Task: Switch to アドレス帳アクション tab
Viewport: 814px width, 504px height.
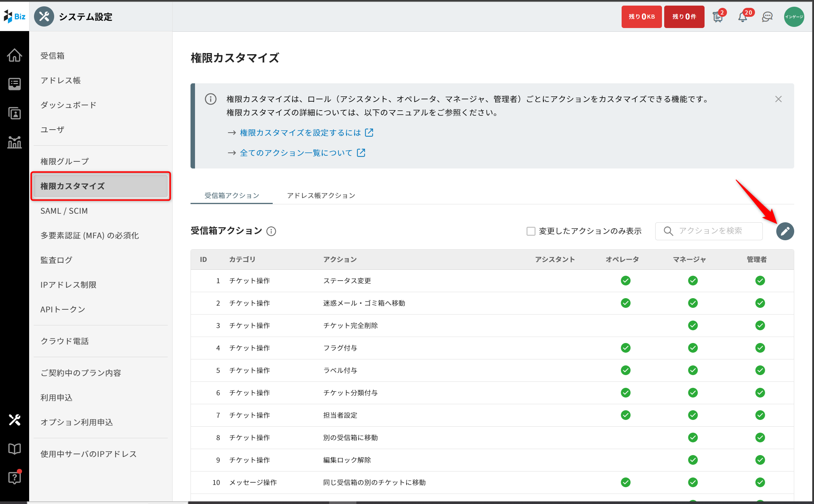Action: [x=321, y=195]
